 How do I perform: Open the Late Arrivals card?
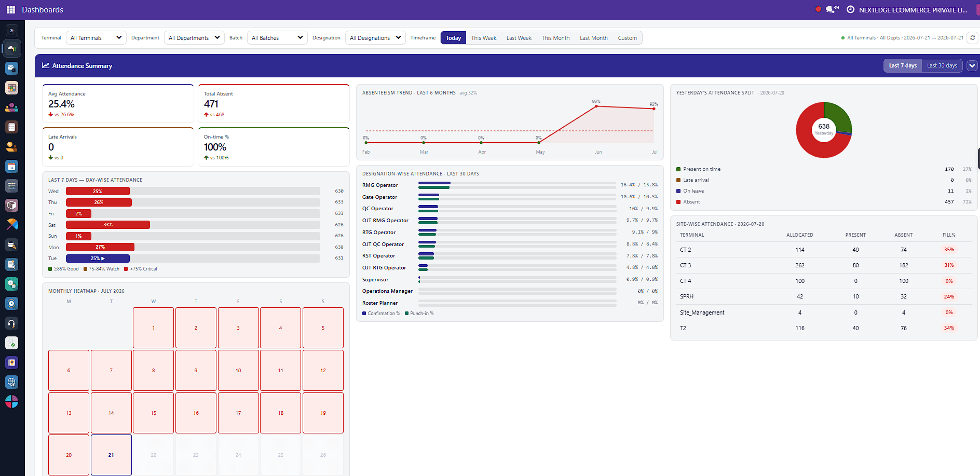(118, 147)
